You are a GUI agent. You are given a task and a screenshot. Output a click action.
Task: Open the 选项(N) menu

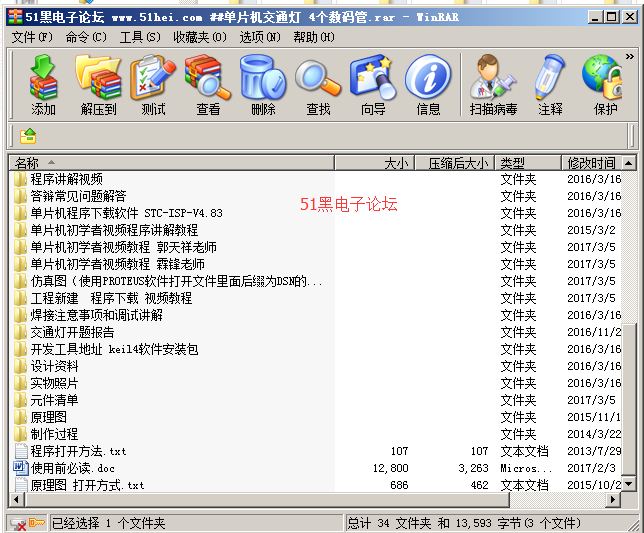(260, 37)
